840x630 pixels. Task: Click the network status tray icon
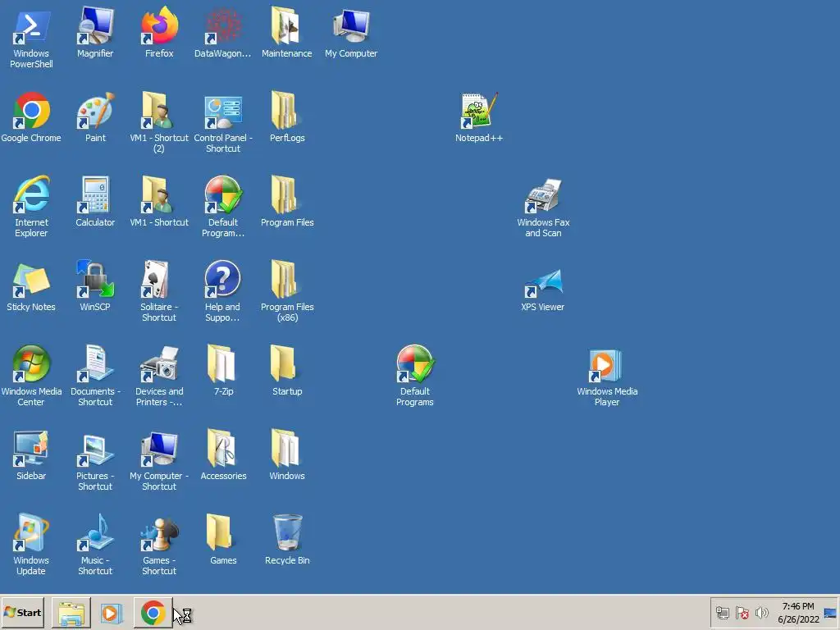(x=723, y=613)
